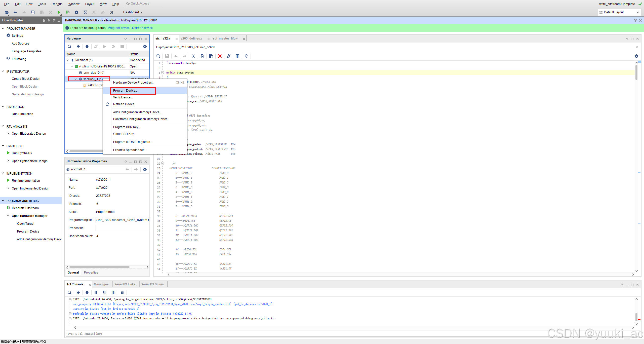Switch to the Messages tab
644x344 pixels.
tap(101, 284)
